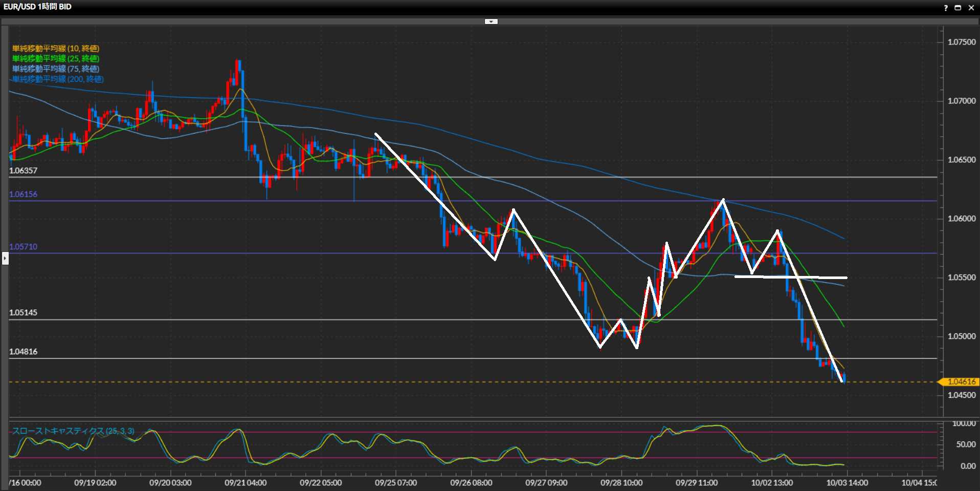The width and height of the screenshot is (980, 491).
Task: Select the support line labeled 1.05145
Action: (23, 313)
